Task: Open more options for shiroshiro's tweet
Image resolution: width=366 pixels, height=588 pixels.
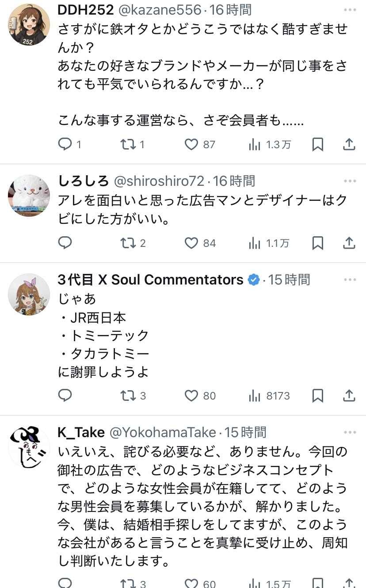Action: [x=350, y=180]
